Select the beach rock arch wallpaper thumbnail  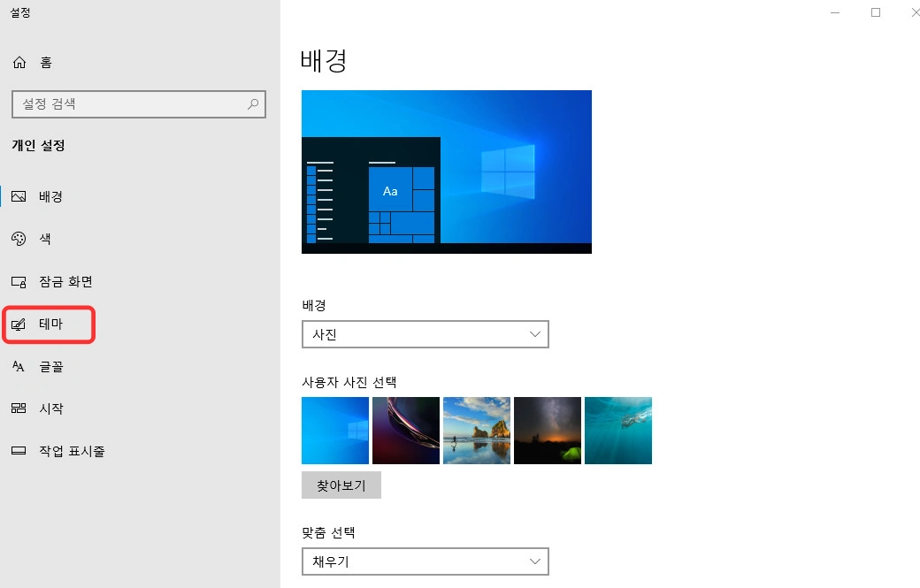pyautogui.click(x=477, y=431)
